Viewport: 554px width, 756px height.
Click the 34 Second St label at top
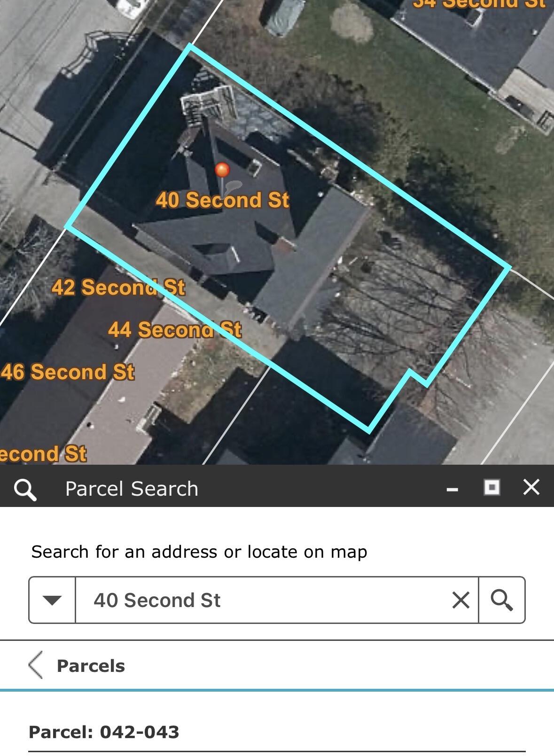pyautogui.click(x=479, y=4)
